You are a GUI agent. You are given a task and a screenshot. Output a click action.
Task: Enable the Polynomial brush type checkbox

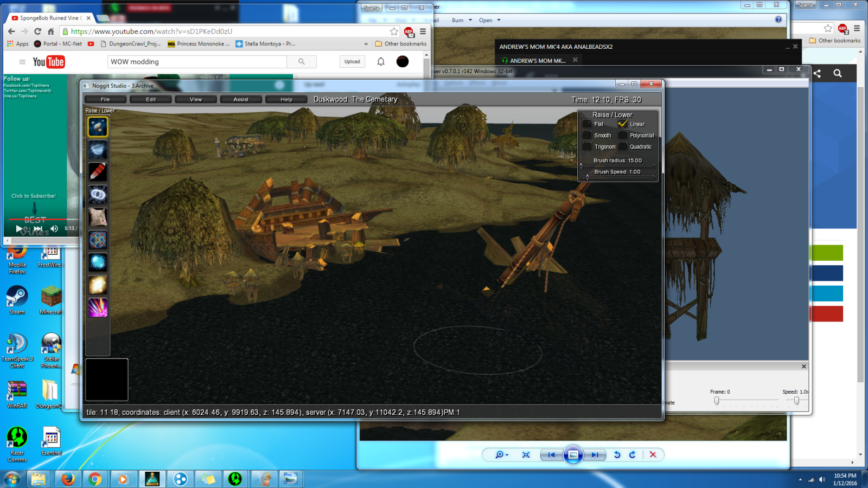pos(623,135)
